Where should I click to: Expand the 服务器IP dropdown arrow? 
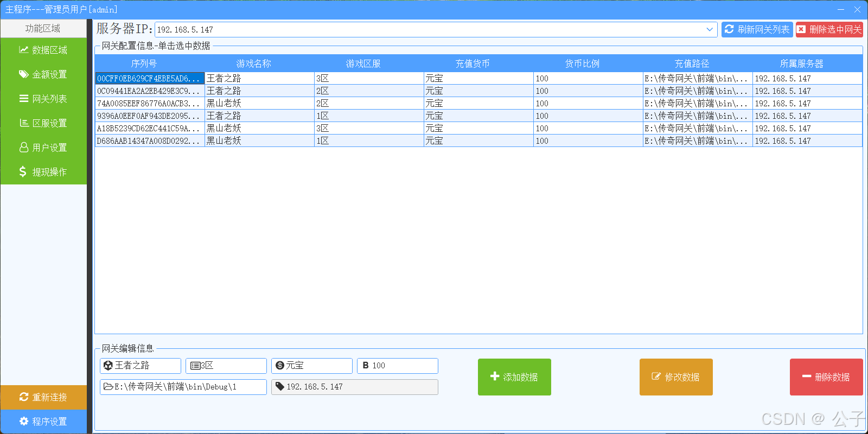710,30
